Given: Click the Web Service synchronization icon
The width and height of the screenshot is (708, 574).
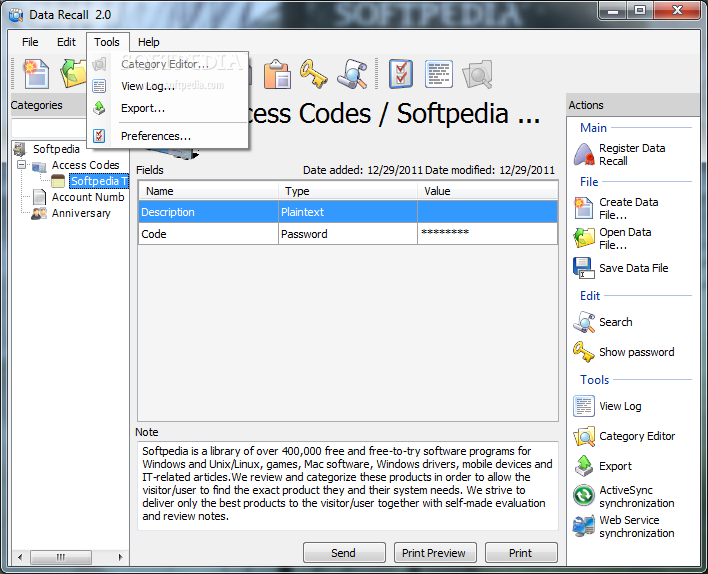Looking at the screenshot, I should [x=584, y=526].
